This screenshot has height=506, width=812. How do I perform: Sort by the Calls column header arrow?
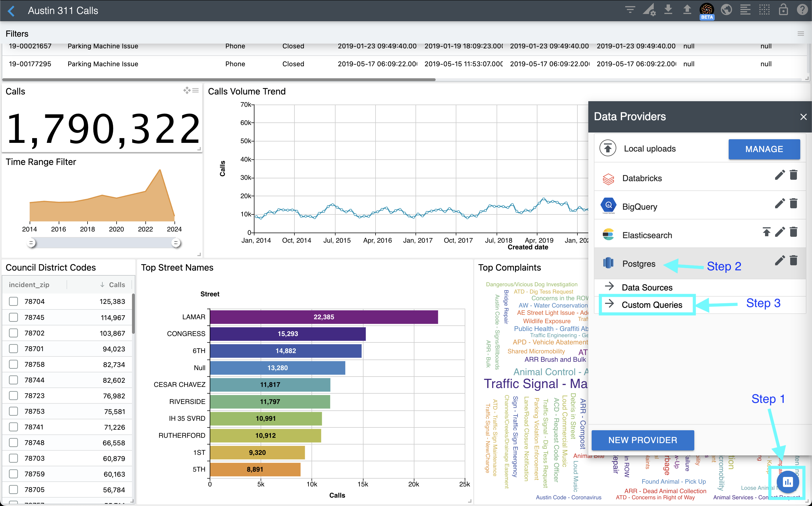(102, 285)
